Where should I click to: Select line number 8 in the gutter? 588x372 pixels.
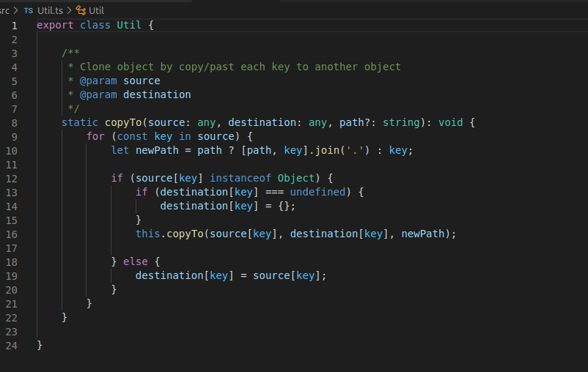[x=14, y=123]
